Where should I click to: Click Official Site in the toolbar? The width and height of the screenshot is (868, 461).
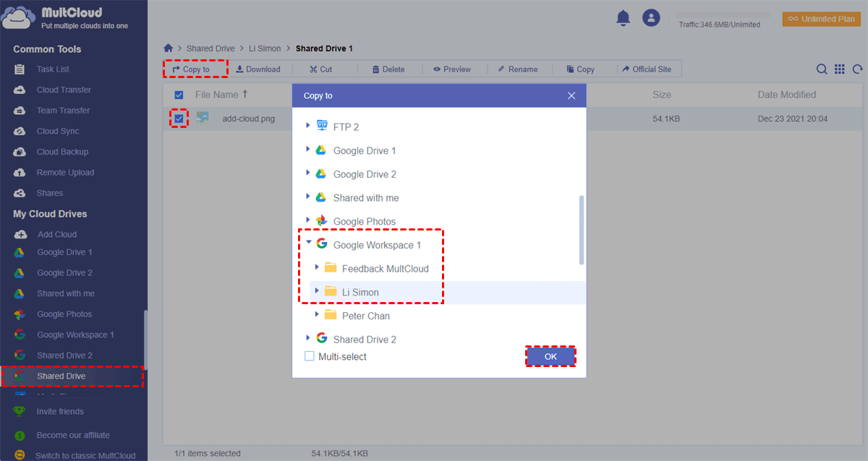coord(647,69)
